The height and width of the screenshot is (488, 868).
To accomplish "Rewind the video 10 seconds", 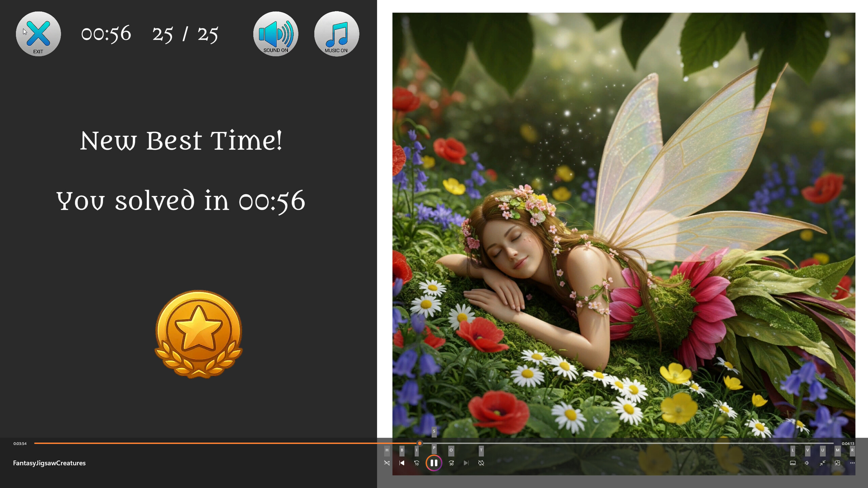I will tap(417, 463).
